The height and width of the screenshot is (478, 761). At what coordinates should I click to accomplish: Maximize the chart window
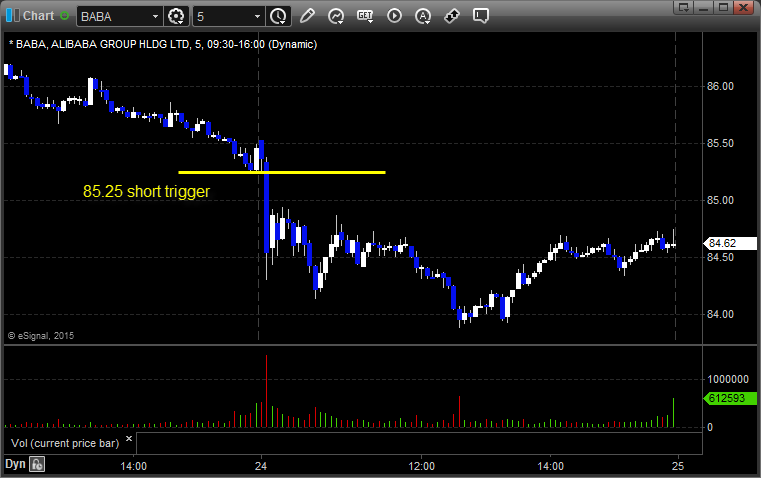point(723,7)
